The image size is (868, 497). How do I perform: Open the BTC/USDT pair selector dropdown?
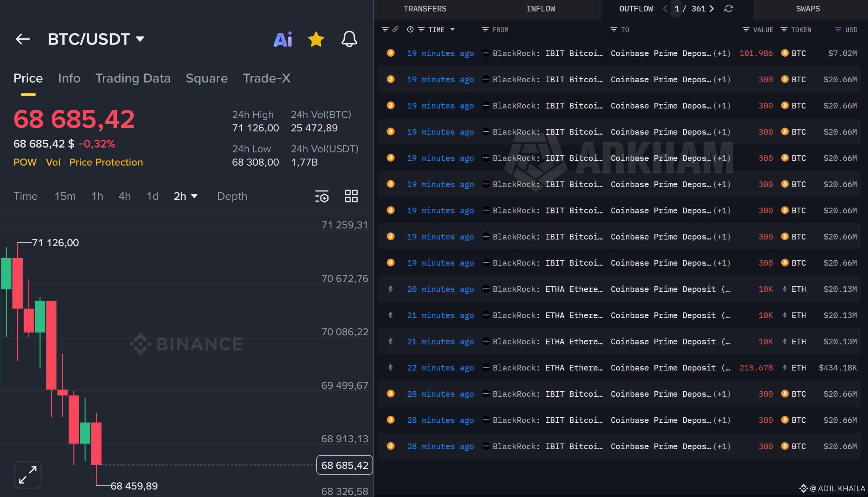[x=96, y=39]
